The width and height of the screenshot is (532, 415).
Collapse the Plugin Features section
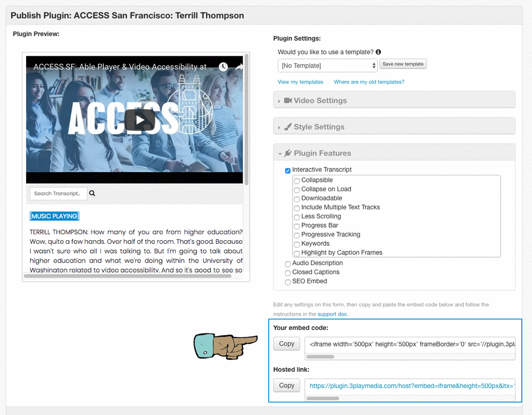click(394, 153)
